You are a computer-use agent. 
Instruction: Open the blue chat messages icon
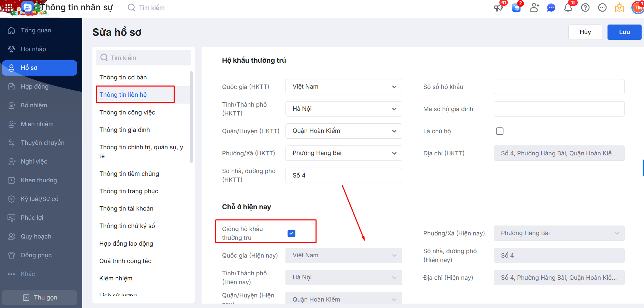point(551,8)
